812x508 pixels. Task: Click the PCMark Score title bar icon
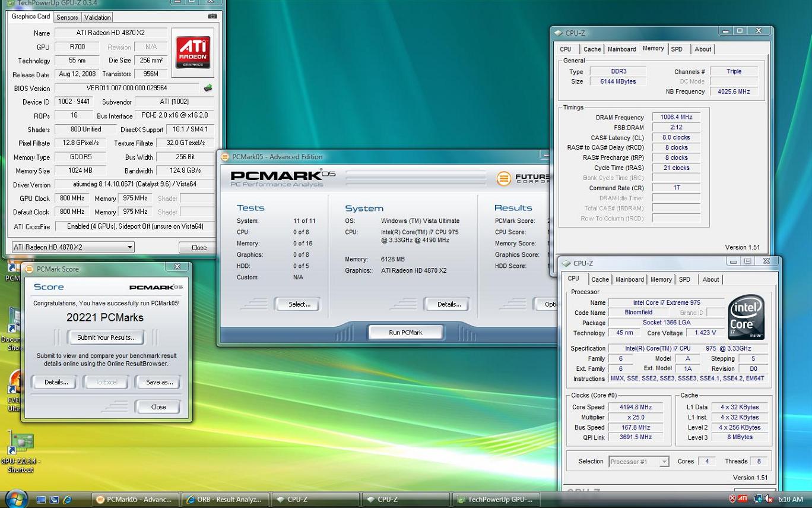click(x=29, y=269)
